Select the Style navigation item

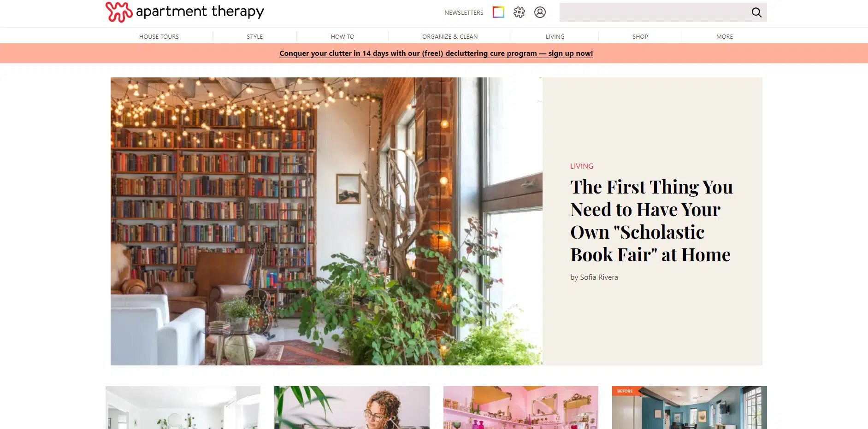point(255,36)
